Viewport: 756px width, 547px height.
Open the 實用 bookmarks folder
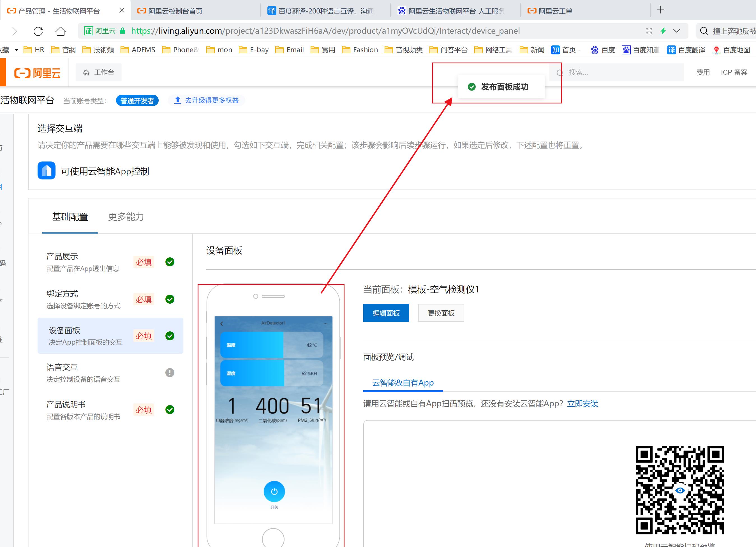point(323,50)
